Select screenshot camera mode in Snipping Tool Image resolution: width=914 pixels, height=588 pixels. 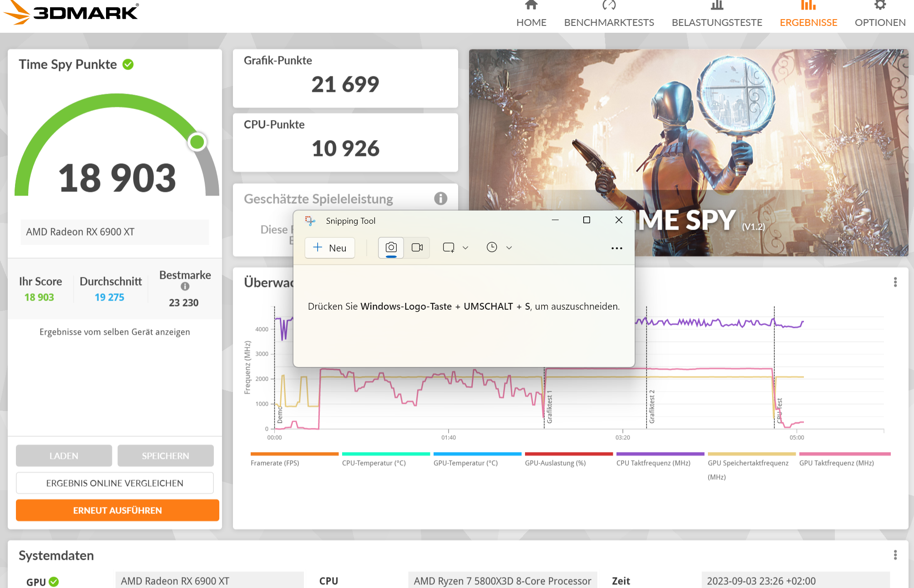[x=391, y=248]
